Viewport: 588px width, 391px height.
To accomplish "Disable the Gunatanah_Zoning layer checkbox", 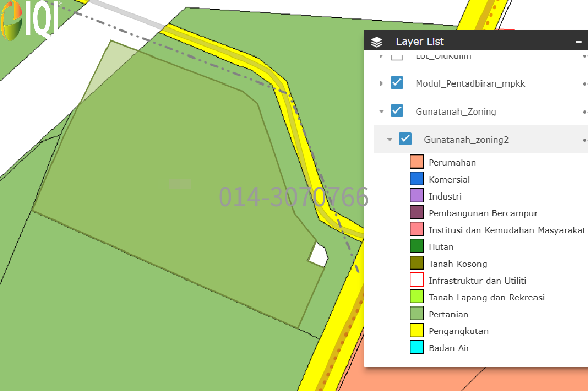I will tap(397, 111).
